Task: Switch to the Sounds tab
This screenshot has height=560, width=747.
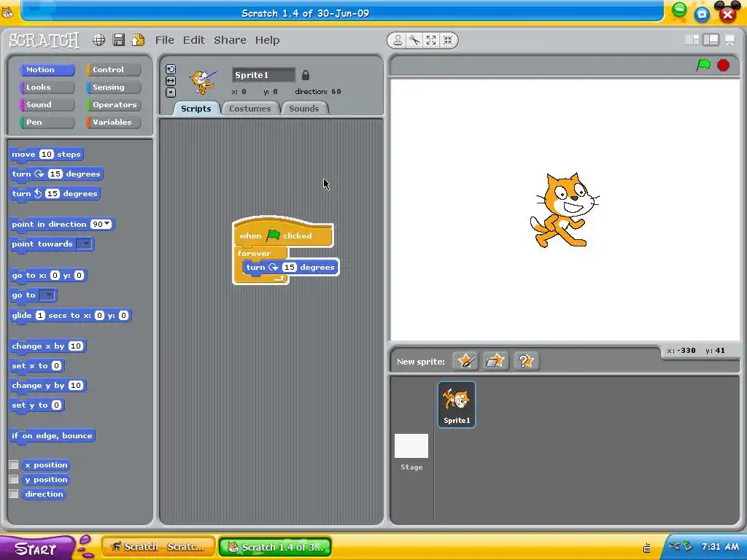Action: (x=304, y=109)
